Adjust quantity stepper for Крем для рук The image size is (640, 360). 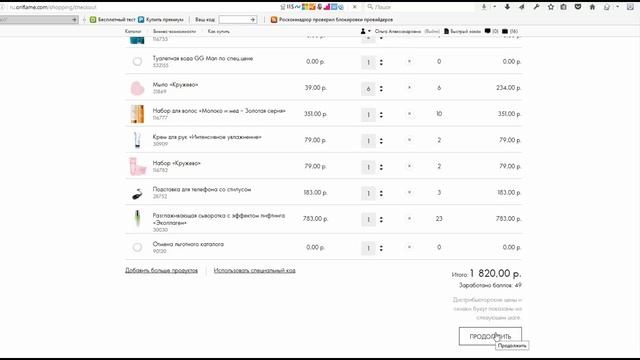(x=381, y=141)
